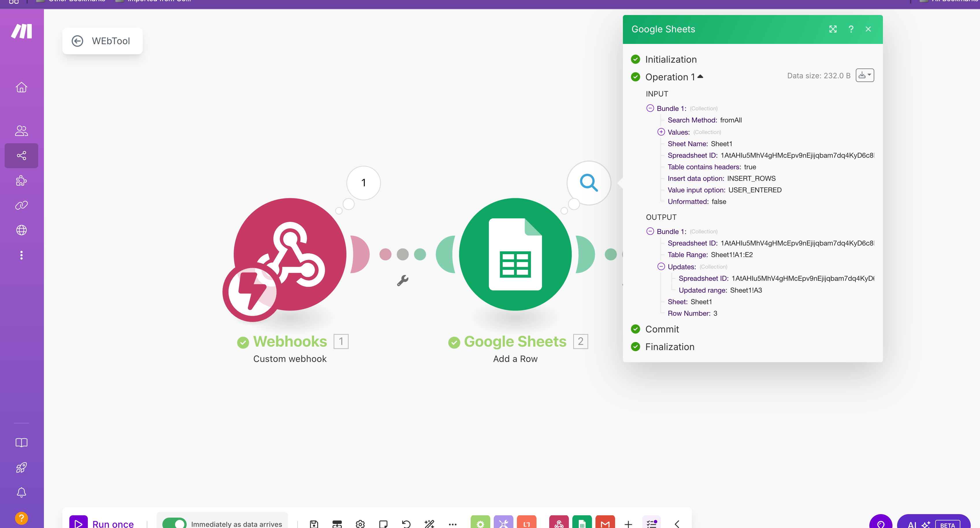
Task: Close the Google Sheets output panel
Action: point(868,29)
